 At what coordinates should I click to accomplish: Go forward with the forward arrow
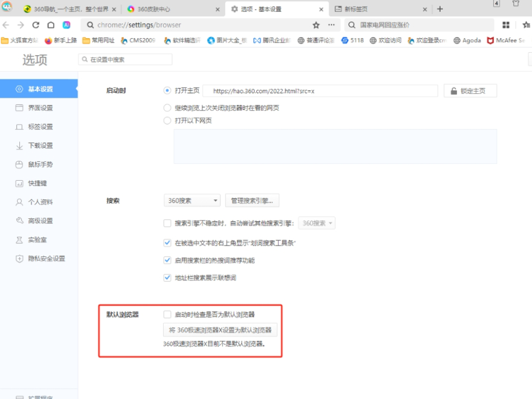pyautogui.click(x=20, y=25)
